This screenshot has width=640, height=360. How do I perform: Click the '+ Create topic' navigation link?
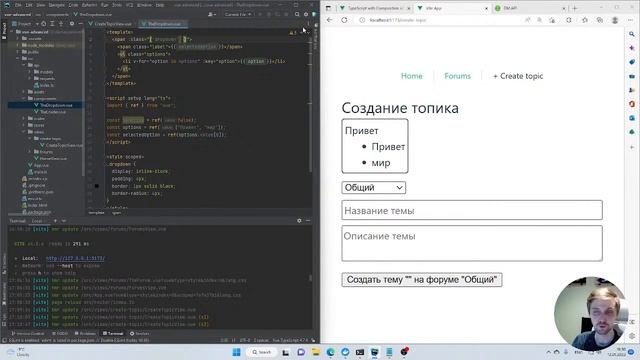[518, 76]
